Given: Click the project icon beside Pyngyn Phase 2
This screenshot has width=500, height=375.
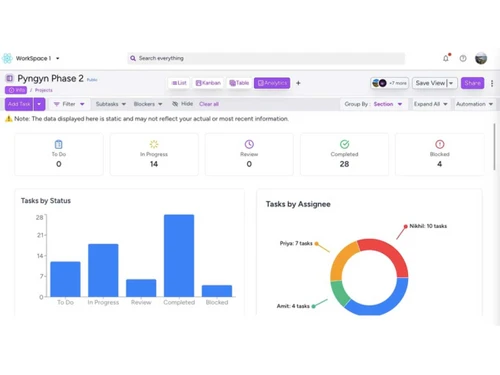Looking at the screenshot, I should click(9, 78).
